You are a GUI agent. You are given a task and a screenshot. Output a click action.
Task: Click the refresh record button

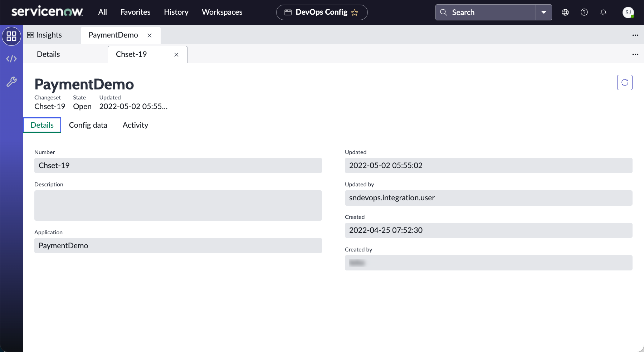coord(625,82)
